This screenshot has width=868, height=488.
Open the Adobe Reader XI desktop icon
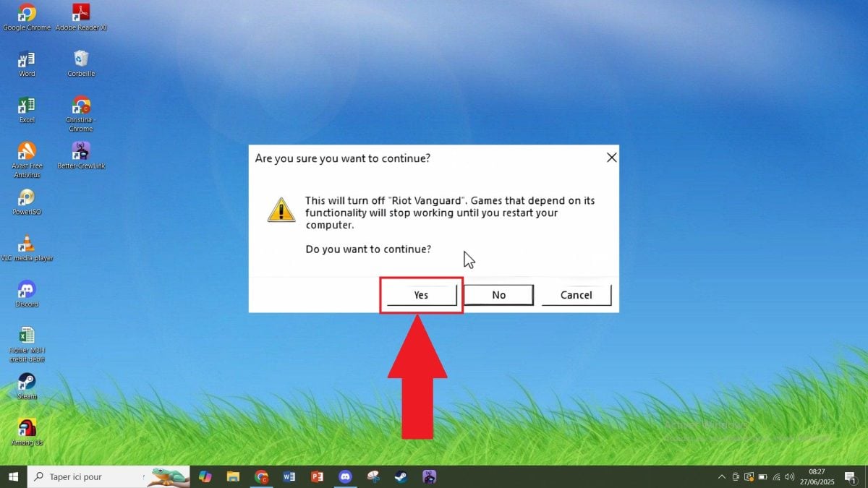pyautogui.click(x=81, y=14)
